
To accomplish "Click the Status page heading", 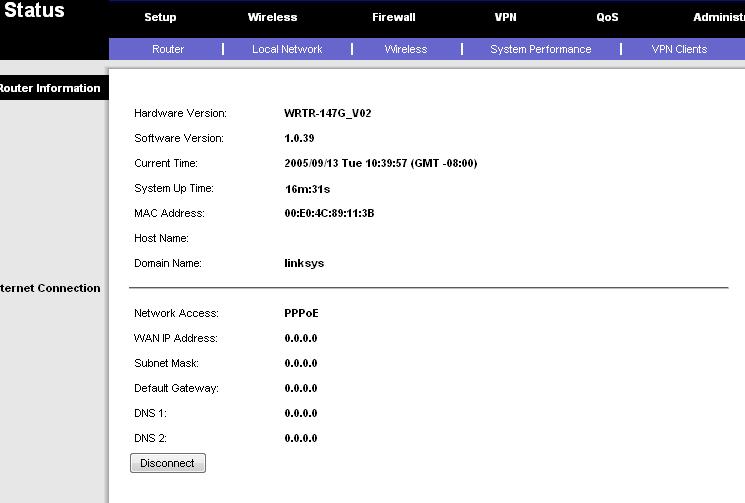I will point(34,10).
